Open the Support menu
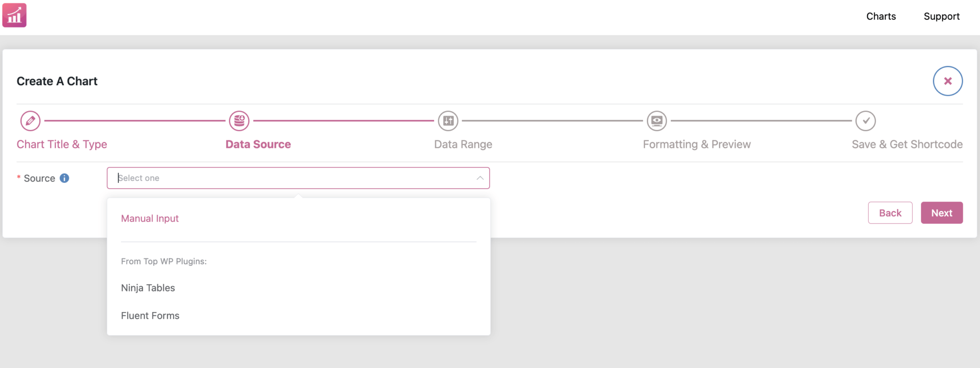This screenshot has width=980, height=368. pos(941,16)
